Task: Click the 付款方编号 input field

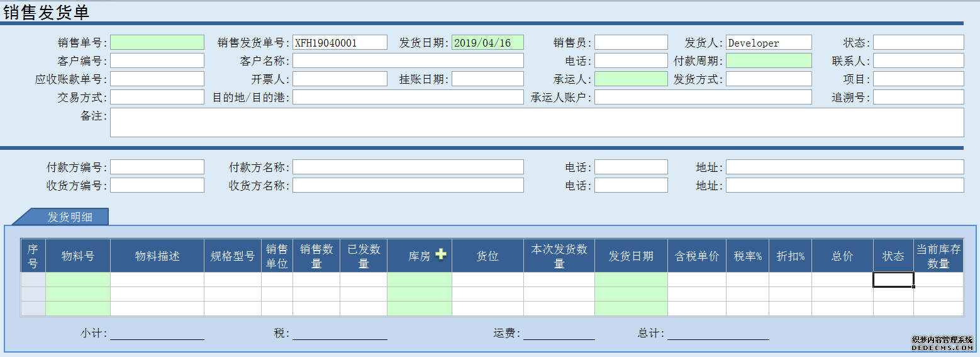Action: pos(157,167)
